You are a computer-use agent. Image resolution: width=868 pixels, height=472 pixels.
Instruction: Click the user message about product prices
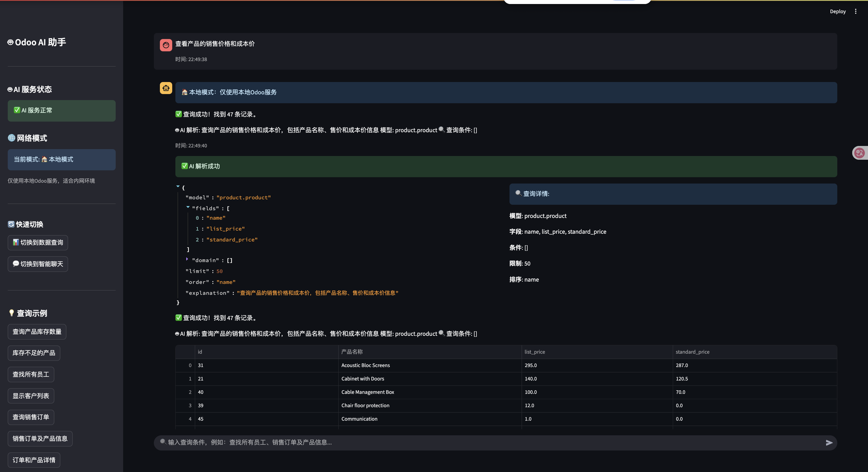click(x=215, y=44)
